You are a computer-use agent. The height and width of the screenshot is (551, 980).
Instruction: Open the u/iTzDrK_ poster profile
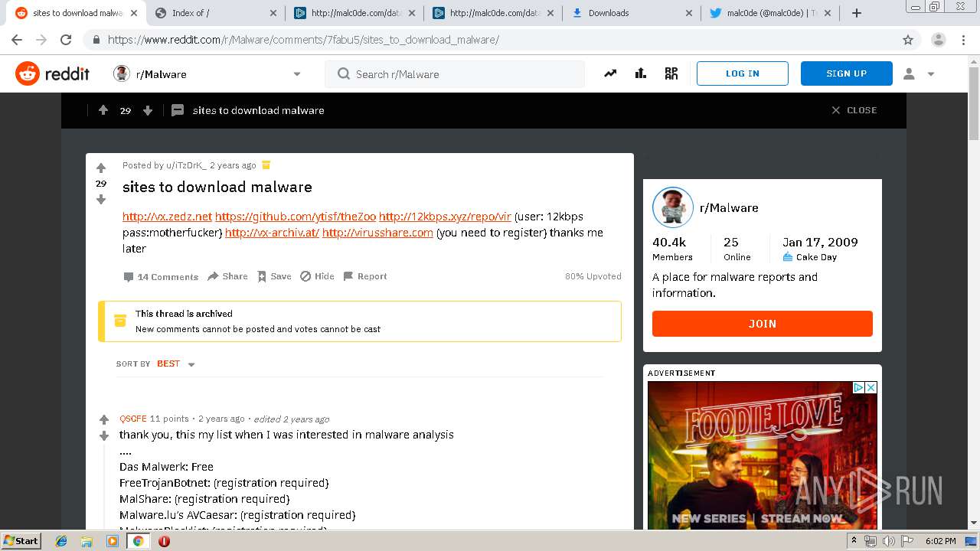tap(186, 165)
